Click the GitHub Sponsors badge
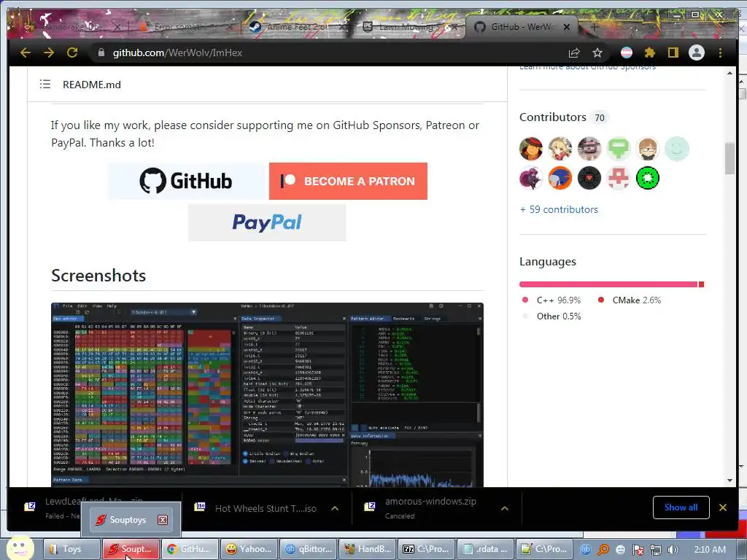The height and width of the screenshot is (560, 747). [x=187, y=181]
